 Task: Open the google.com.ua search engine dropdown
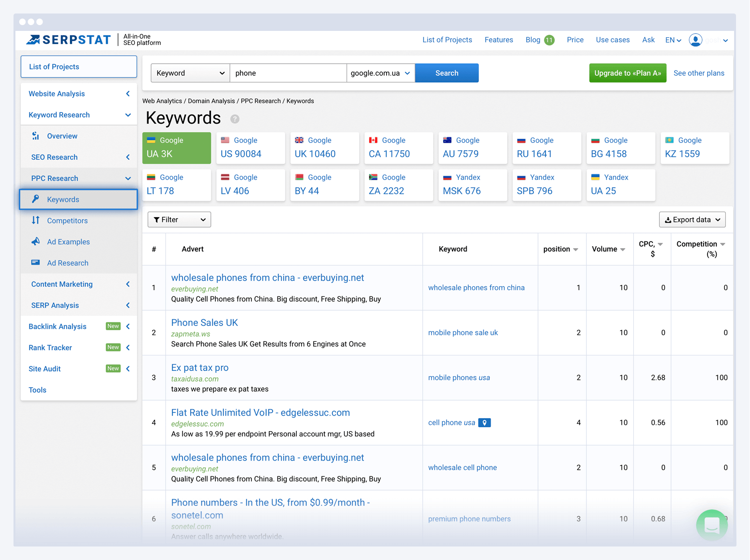click(x=380, y=73)
